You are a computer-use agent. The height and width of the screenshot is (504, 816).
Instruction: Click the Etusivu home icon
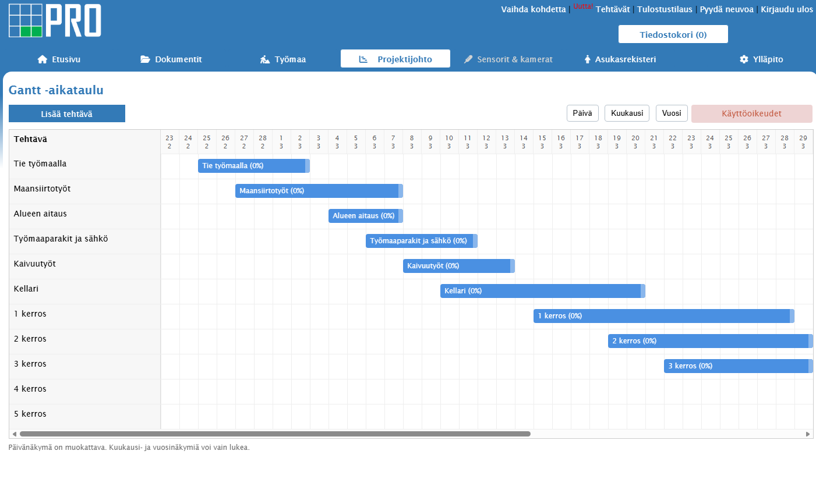pyautogui.click(x=42, y=59)
